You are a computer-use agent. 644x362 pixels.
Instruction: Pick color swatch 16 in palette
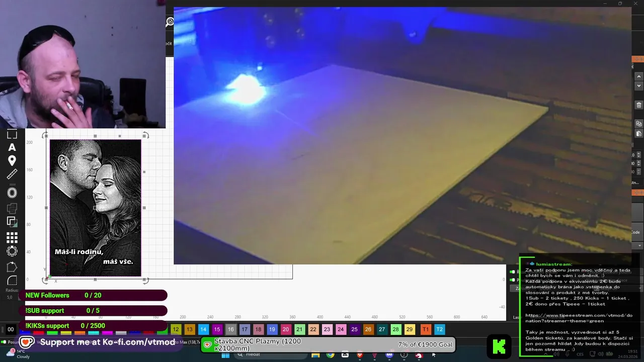point(230,329)
